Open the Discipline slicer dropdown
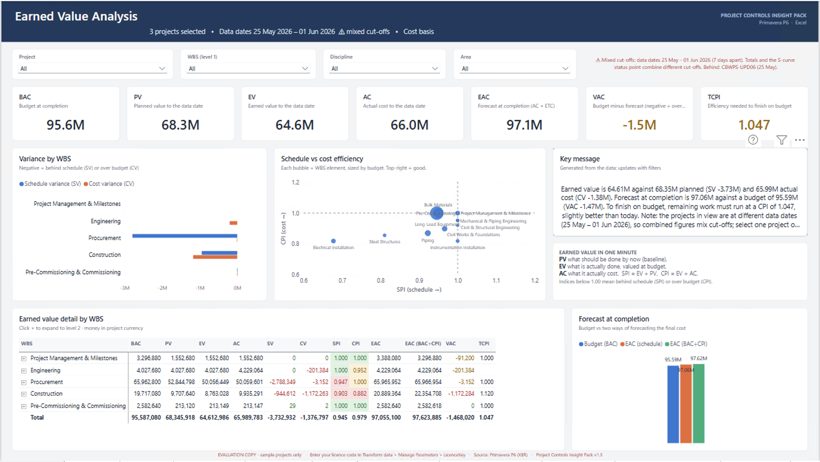 (x=384, y=69)
